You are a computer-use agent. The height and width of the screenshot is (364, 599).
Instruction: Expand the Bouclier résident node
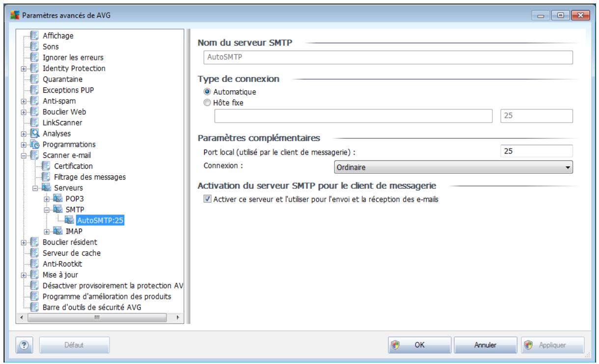23,242
